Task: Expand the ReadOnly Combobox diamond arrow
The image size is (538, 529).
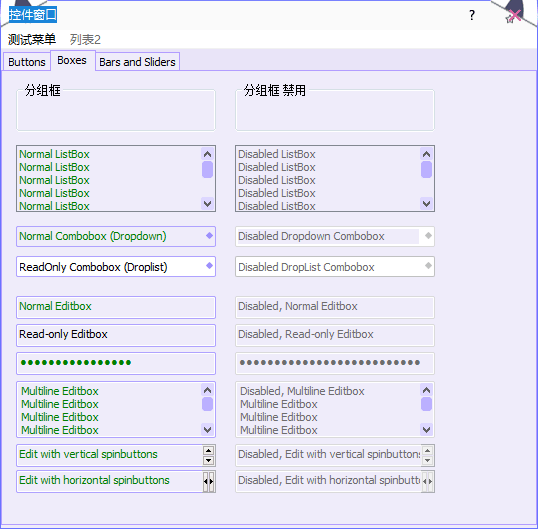Action: (209, 266)
